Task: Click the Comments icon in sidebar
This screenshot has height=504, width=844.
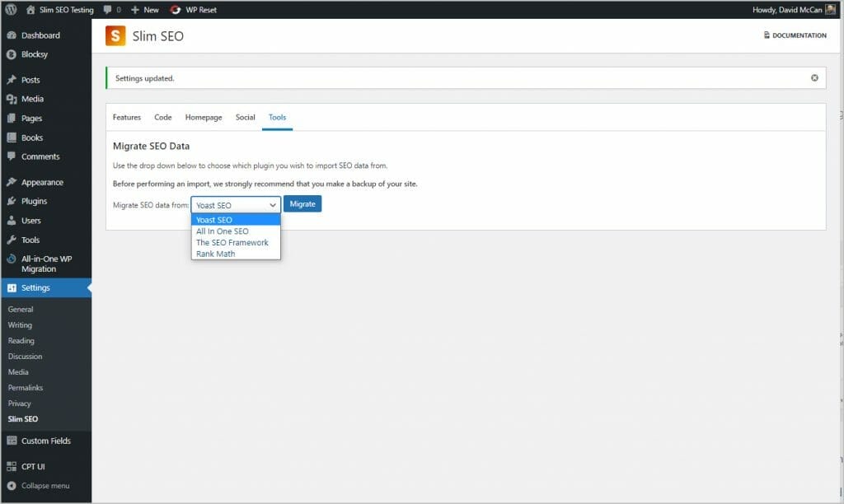Action: [x=12, y=156]
